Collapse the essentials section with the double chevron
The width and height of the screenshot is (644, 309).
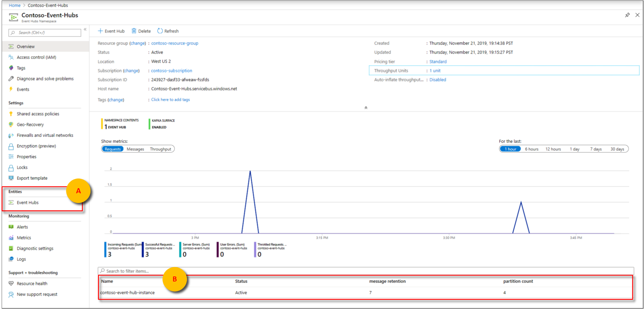point(366,108)
